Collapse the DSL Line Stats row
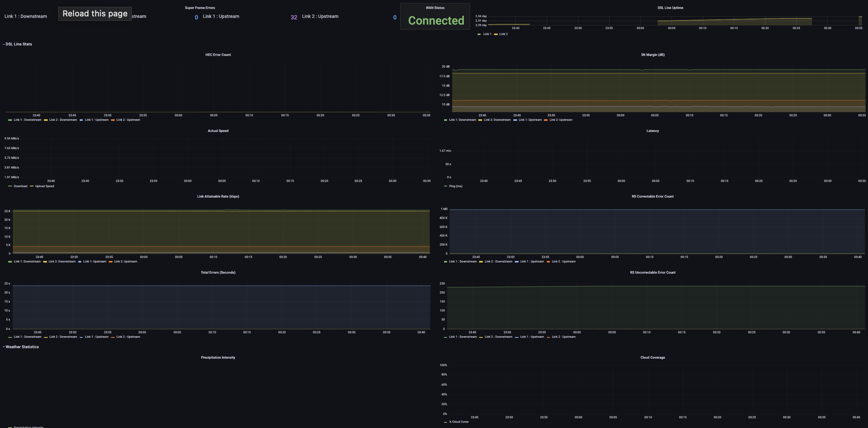Viewport: 868px width, 428px height. tap(19, 44)
